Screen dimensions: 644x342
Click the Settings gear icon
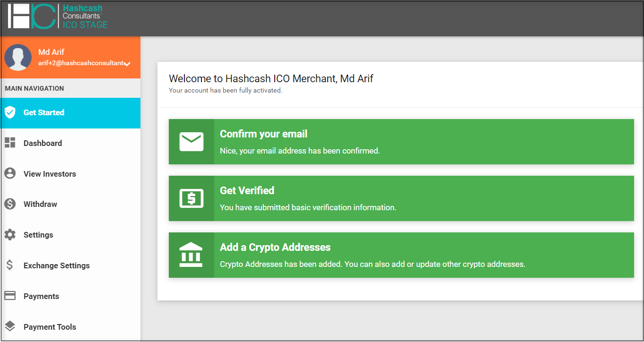[x=10, y=235]
